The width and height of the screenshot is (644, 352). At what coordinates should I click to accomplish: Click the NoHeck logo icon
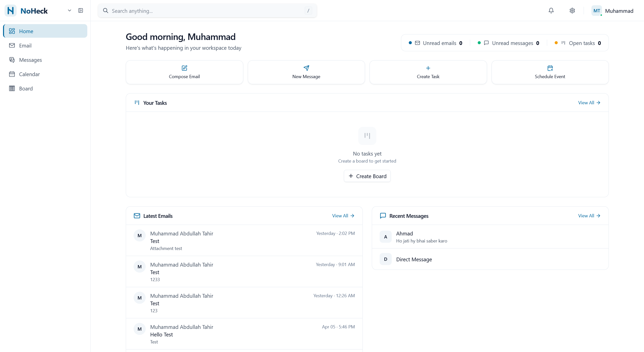11,11
